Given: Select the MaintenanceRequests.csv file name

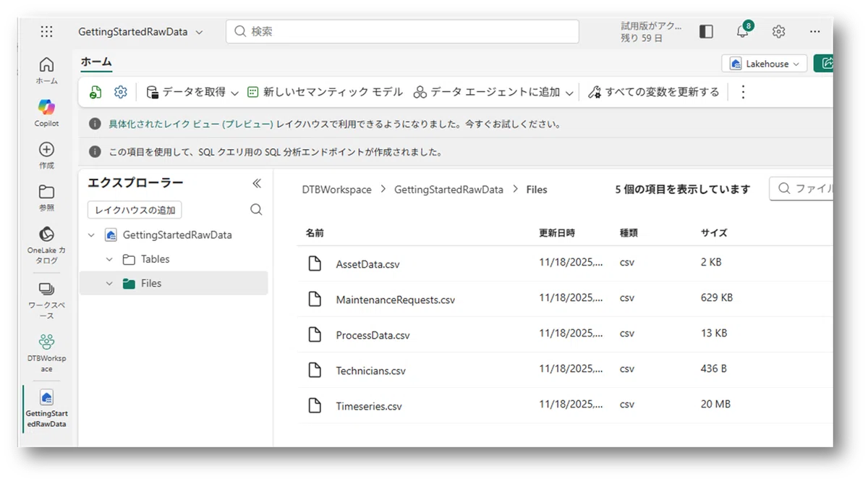Looking at the screenshot, I should click(x=396, y=300).
